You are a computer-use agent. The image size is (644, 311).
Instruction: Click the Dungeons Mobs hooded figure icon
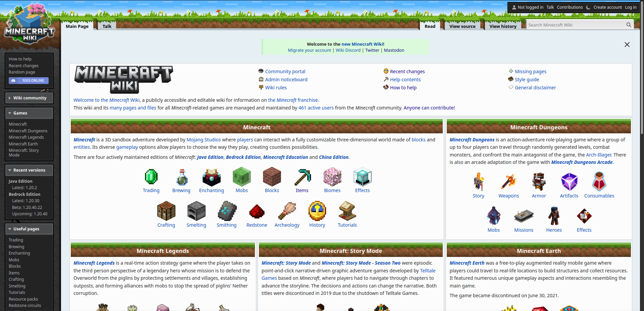[x=494, y=216]
